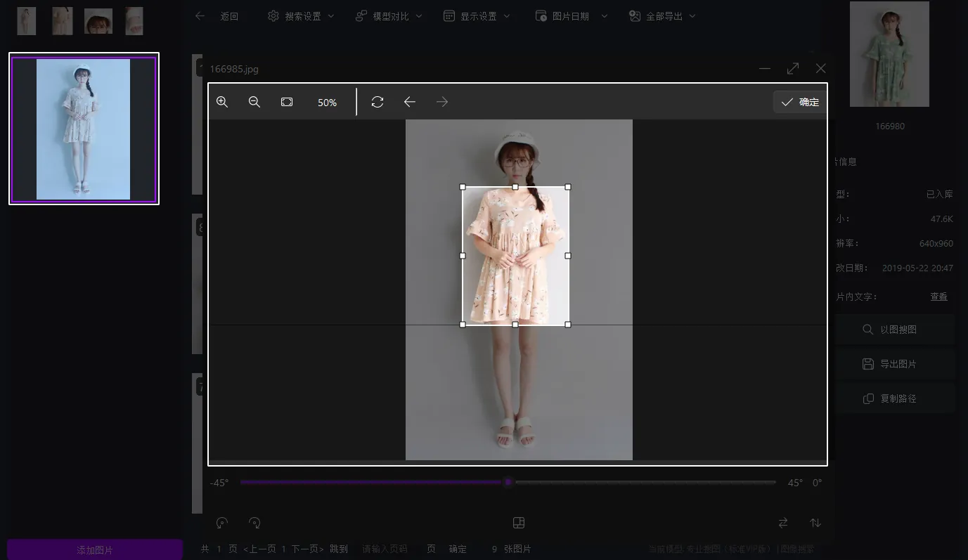Open the 全部导出 menu

pyautogui.click(x=662, y=15)
